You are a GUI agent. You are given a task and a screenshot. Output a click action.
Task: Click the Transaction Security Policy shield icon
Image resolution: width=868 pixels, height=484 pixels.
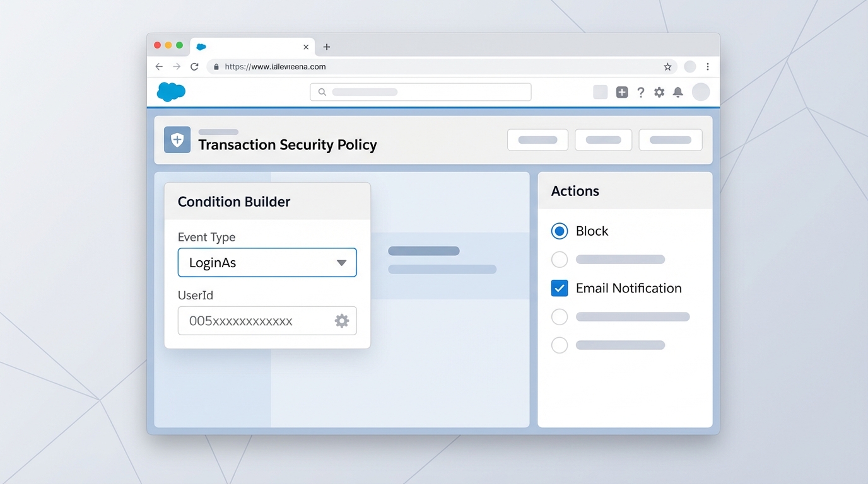(x=177, y=140)
